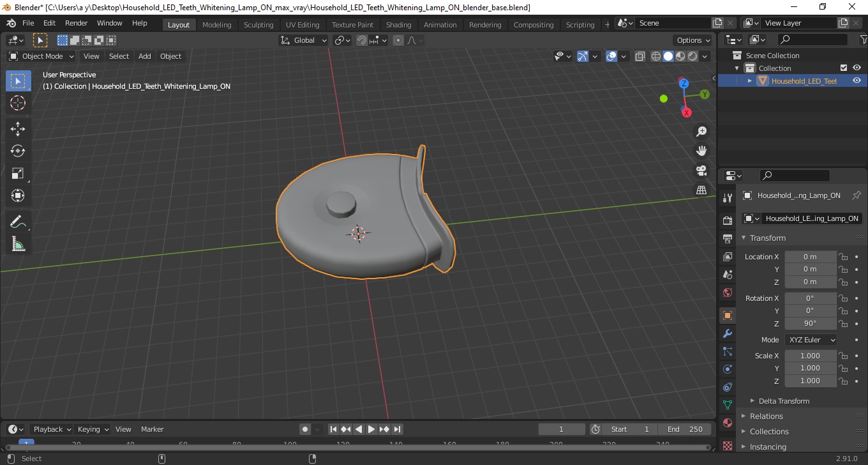Switch perspective/orthographic grid icon

[701, 190]
